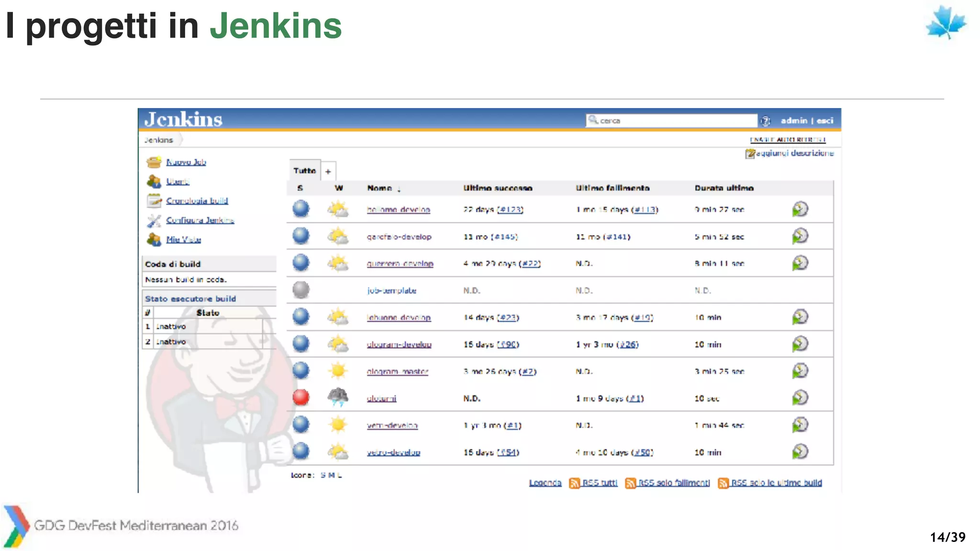
Task: Schedule a build for the #23 row
Action: point(800,317)
